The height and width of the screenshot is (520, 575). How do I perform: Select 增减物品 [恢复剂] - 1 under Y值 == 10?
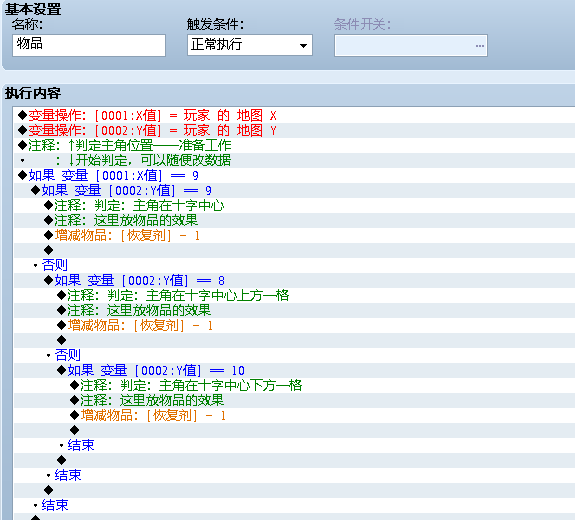(x=148, y=416)
